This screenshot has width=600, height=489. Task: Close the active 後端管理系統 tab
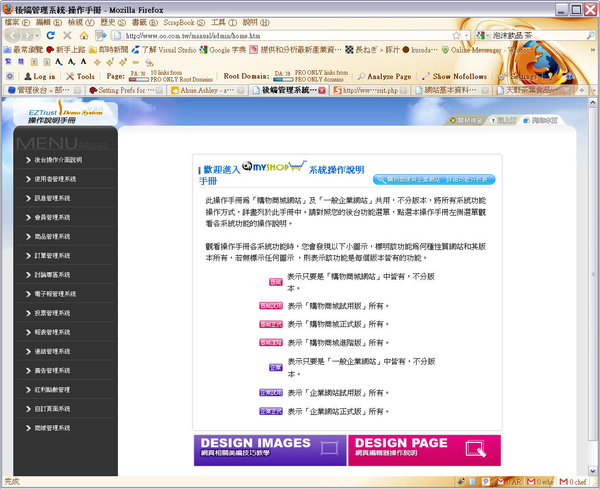click(321, 90)
